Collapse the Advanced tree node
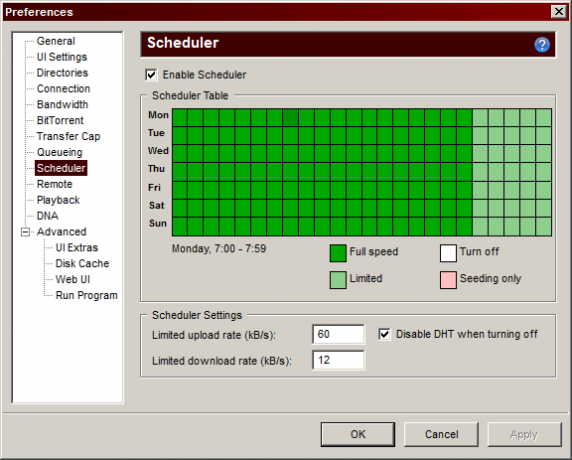This screenshot has width=572, height=460. pos(25,232)
